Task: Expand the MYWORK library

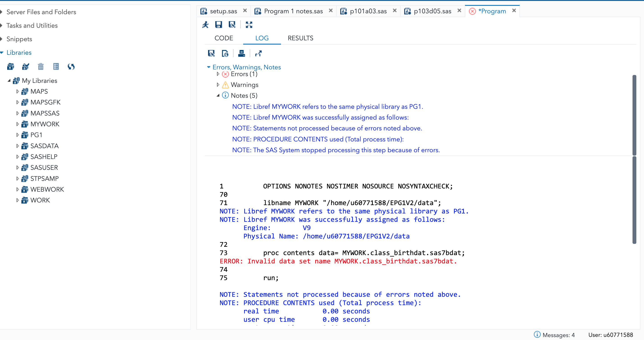Action: [18, 124]
